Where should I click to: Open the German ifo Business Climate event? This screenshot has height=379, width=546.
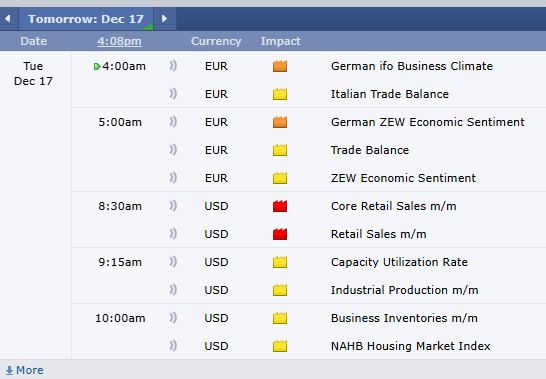coord(412,66)
